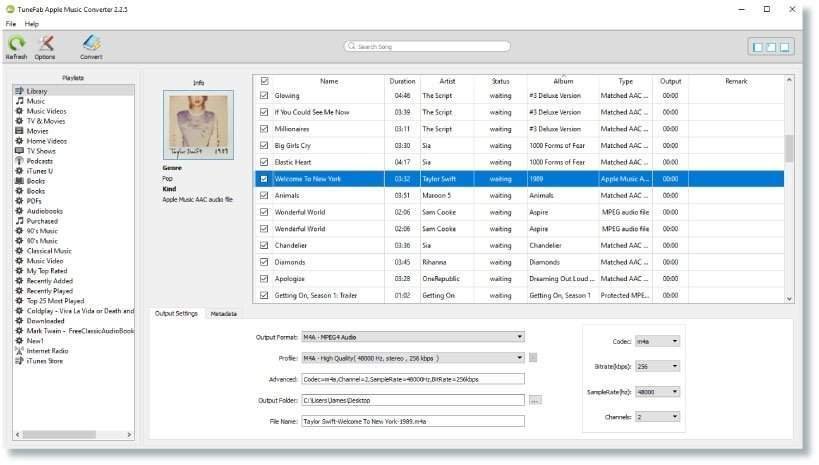This screenshot has height=465, width=819.
Task: Uncheck the Elastic Heart checkbox
Action: coord(264,162)
